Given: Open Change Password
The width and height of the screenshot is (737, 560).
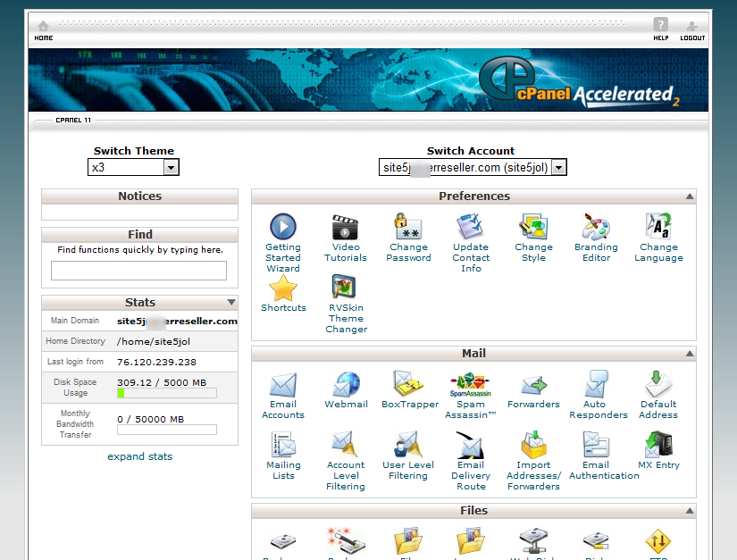Looking at the screenshot, I should 408,238.
